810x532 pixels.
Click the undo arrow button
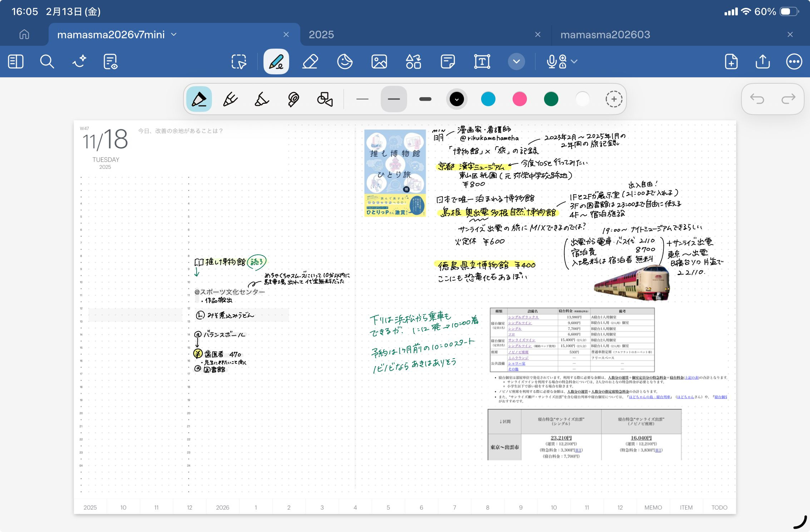point(757,99)
